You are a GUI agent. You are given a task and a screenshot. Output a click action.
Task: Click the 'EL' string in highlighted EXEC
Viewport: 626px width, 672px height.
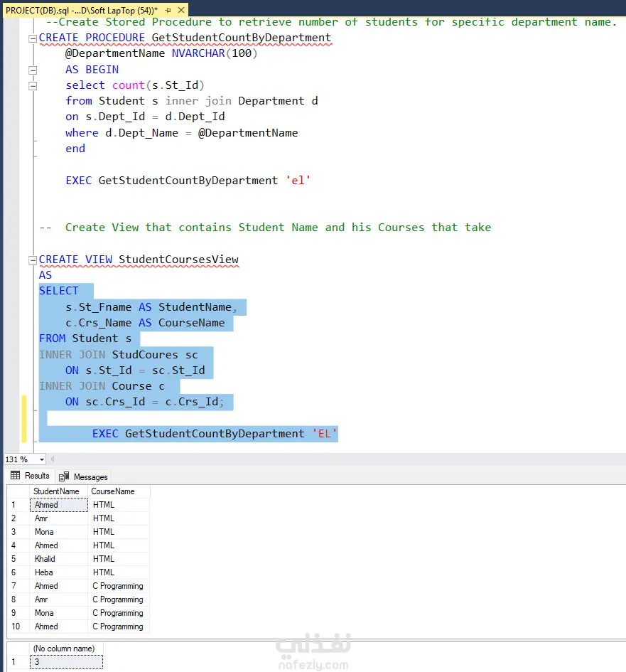pos(325,434)
